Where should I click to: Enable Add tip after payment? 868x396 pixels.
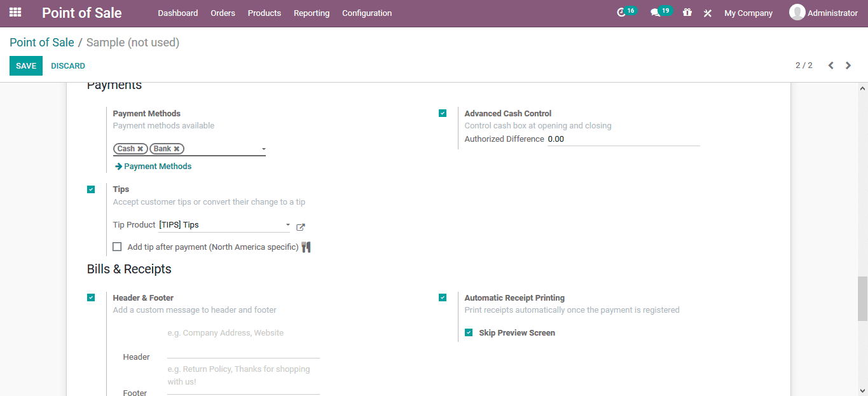[117, 247]
